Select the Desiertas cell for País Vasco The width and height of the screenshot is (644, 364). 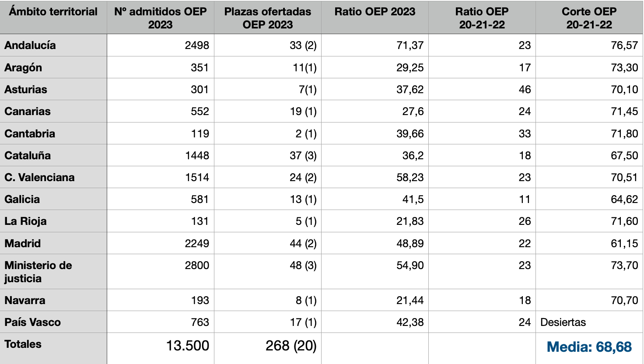(563, 322)
